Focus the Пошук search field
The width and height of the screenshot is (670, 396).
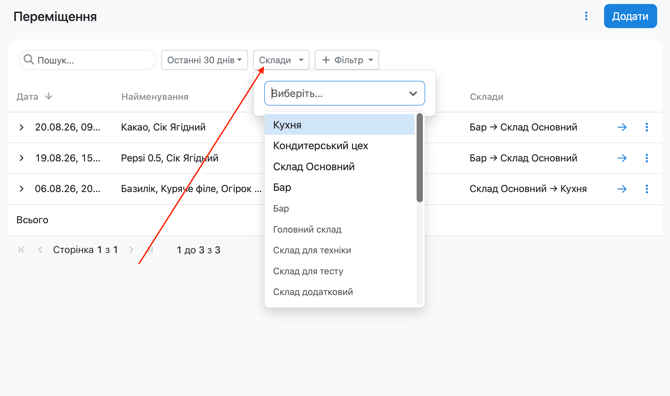pos(87,60)
